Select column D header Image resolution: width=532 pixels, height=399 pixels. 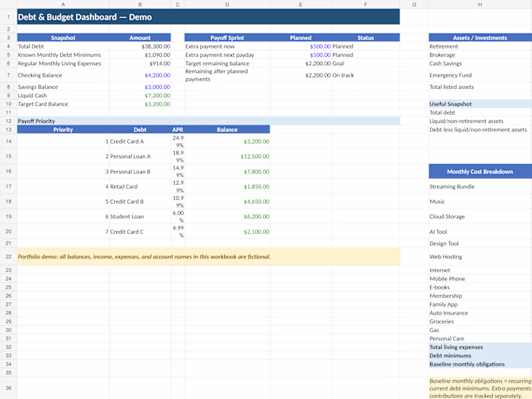tap(227, 5)
